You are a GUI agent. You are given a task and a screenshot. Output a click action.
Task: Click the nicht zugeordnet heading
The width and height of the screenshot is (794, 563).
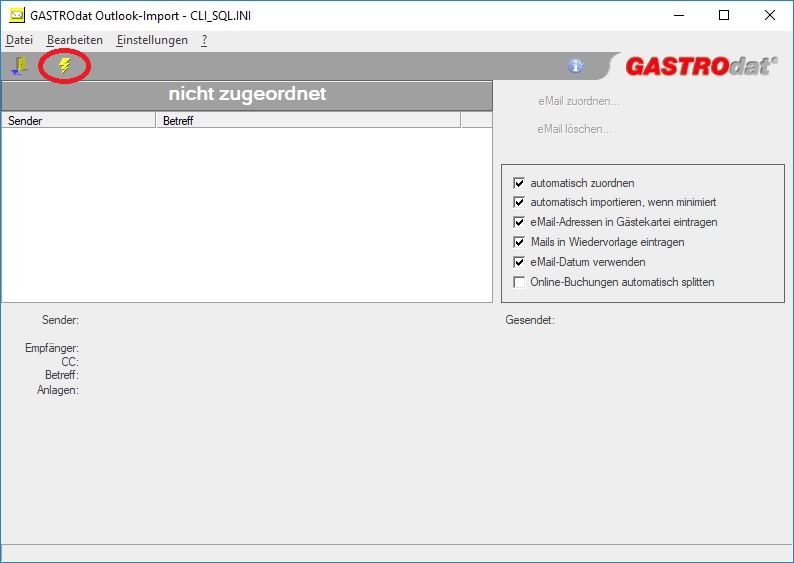[247, 94]
